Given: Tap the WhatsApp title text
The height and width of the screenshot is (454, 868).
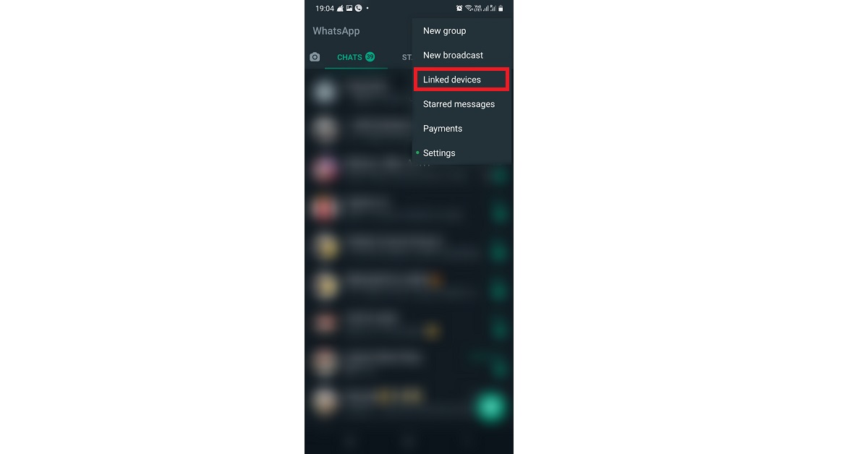Looking at the screenshot, I should (x=336, y=31).
